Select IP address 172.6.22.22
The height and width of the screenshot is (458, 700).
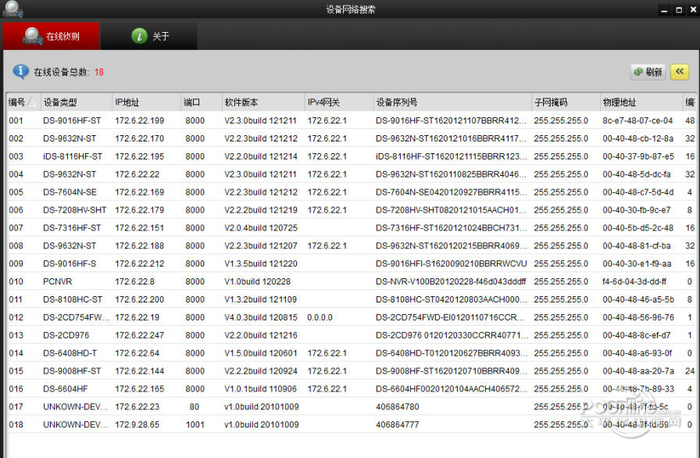[137, 174]
